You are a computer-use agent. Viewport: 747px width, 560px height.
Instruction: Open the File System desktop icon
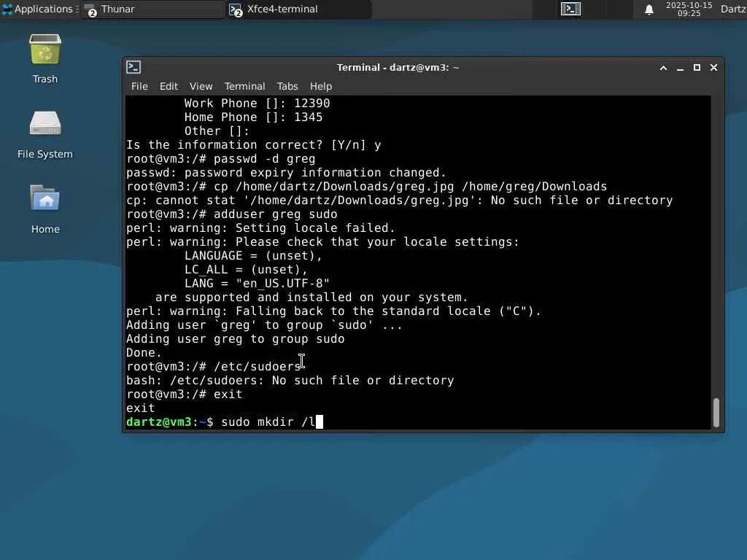pos(45,123)
